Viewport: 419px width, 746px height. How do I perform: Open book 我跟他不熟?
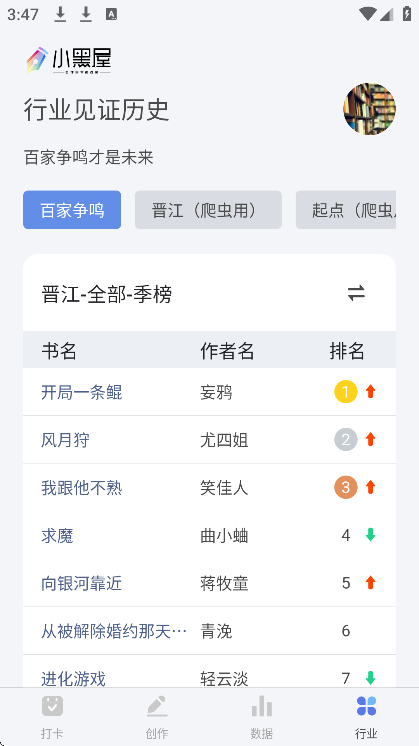point(82,488)
